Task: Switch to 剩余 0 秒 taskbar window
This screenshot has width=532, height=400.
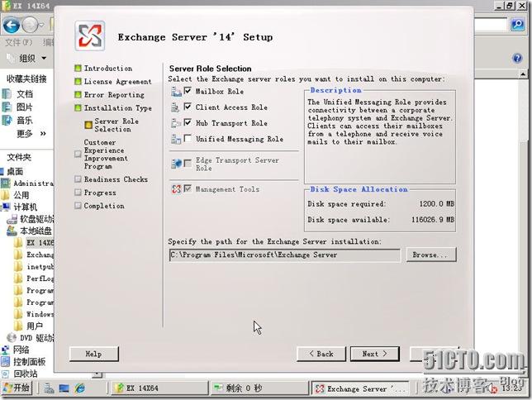Action: pyautogui.click(x=259, y=388)
